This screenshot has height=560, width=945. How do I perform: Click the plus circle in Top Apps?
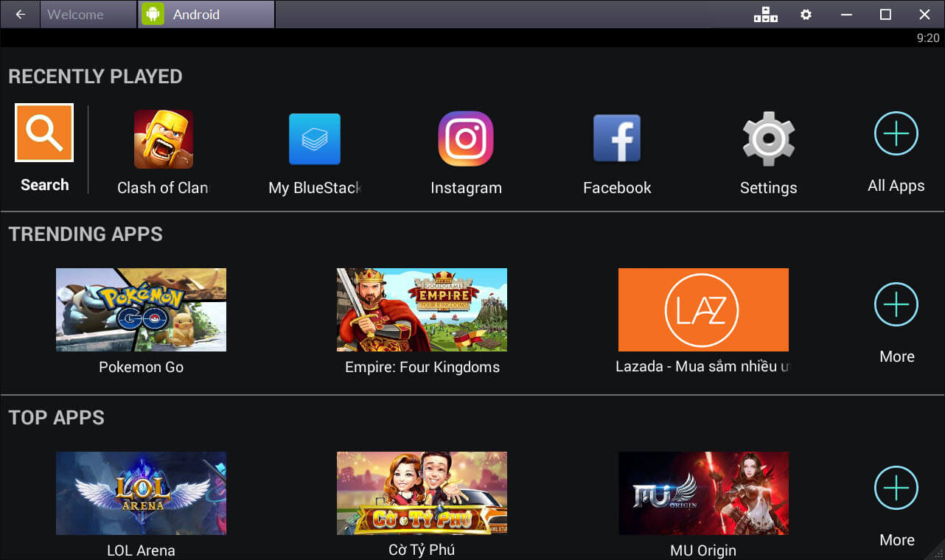pos(896,488)
